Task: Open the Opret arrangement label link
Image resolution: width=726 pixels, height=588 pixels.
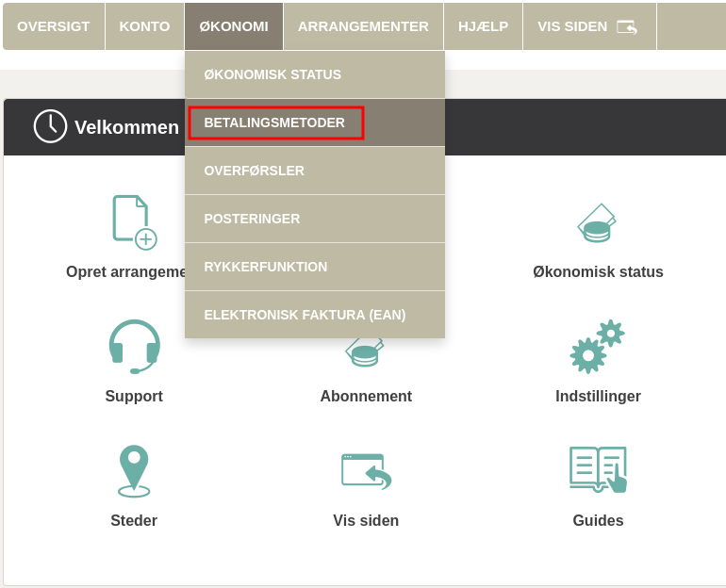Action: click(125, 271)
